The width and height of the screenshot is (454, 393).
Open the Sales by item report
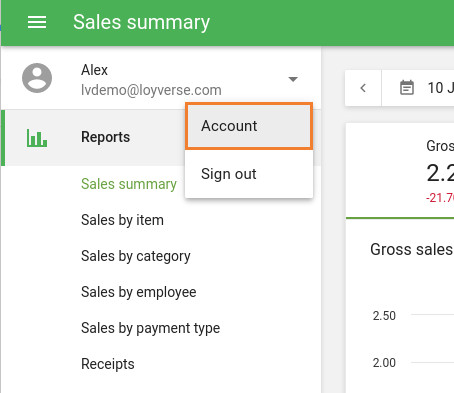point(122,220)
